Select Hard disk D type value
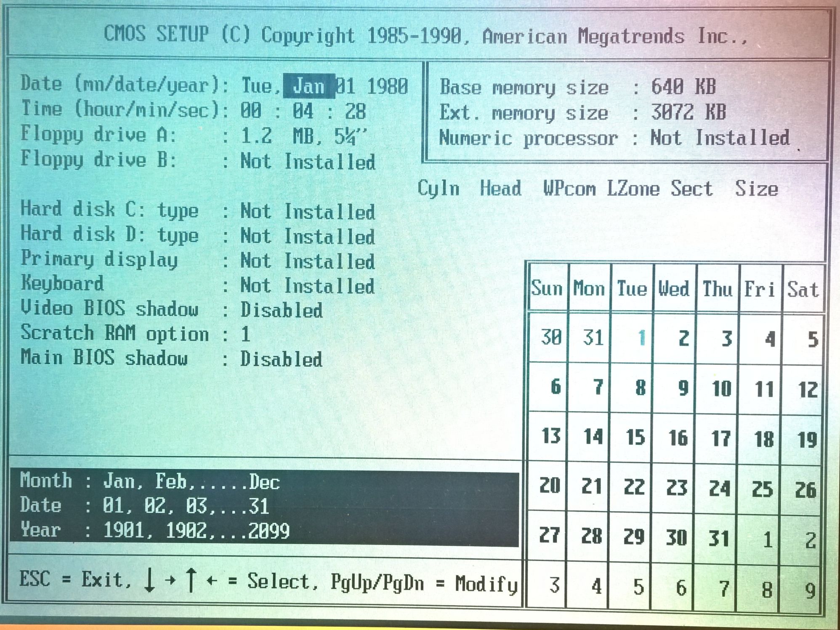The width and height of the screenshot is (840, 630). [308, 237]
